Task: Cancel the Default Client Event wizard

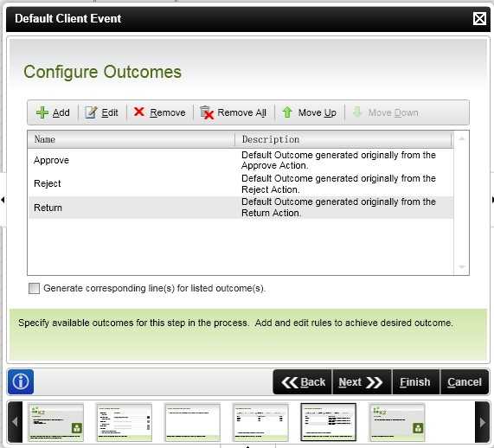Action: point(465,382)
